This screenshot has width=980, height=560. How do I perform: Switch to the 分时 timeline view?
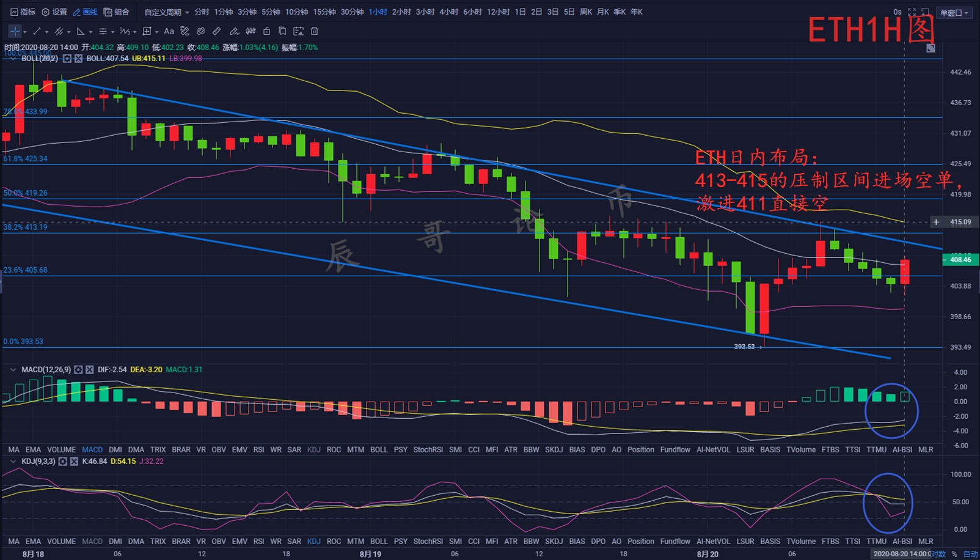point(202,12)
